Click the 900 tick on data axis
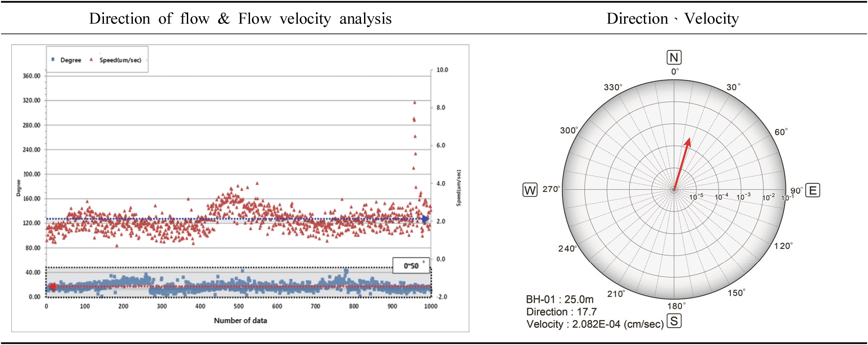 (393, 306)
